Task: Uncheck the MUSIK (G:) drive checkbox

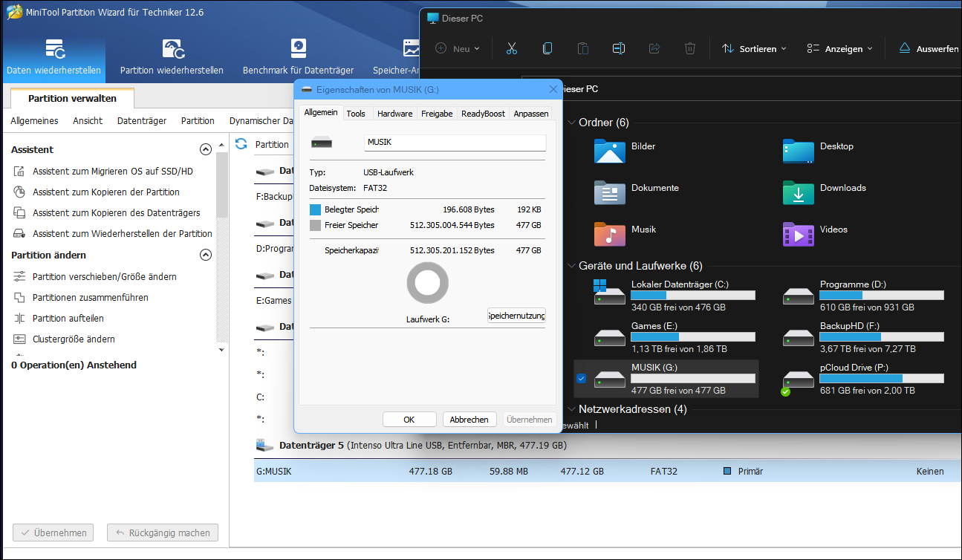Action: click(581, 379)
